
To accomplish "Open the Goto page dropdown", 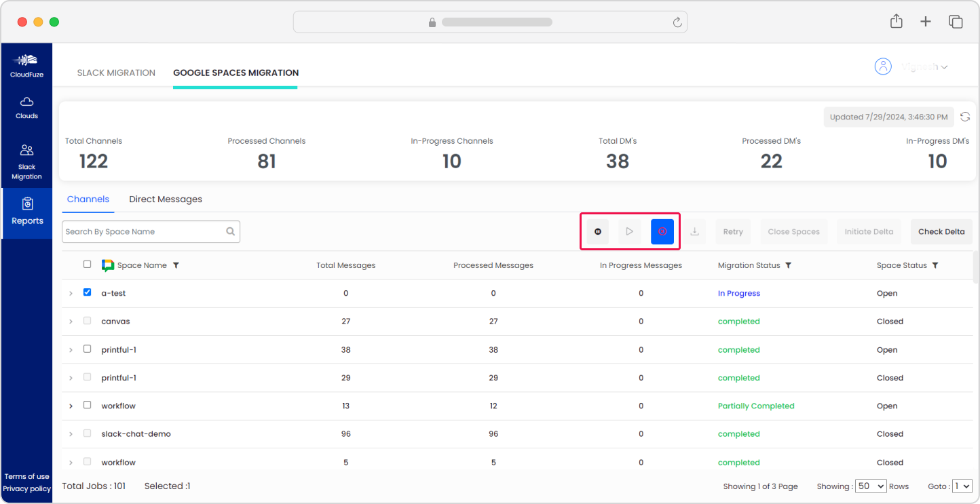I will click(962, 486).
